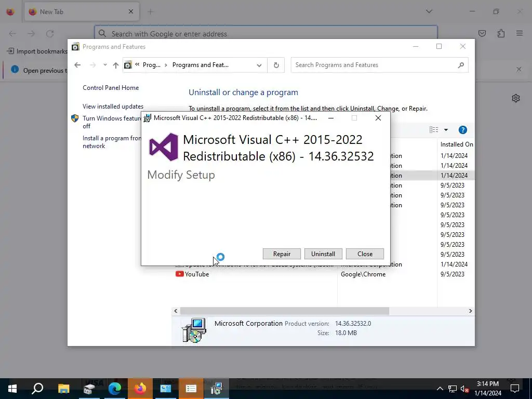The height and width of the screenshot is (399, 532).
Task: Click the Google\Chrome publisher cell
Action: 363,274
